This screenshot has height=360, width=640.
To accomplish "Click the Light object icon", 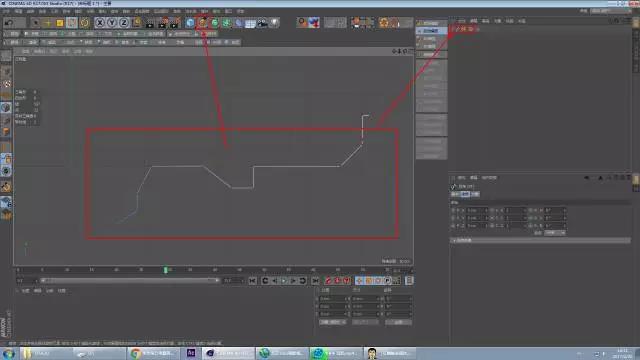I will (274, 23).
